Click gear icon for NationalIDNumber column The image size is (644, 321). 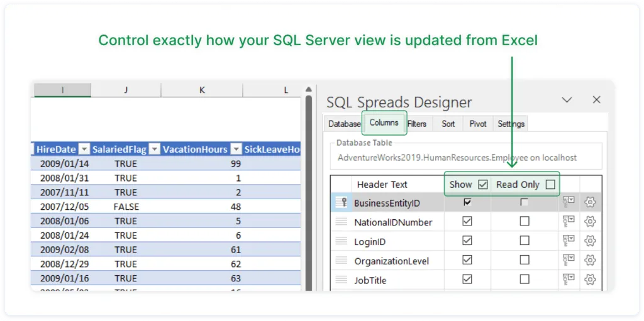pyautogui.click(x=589, y=222)
